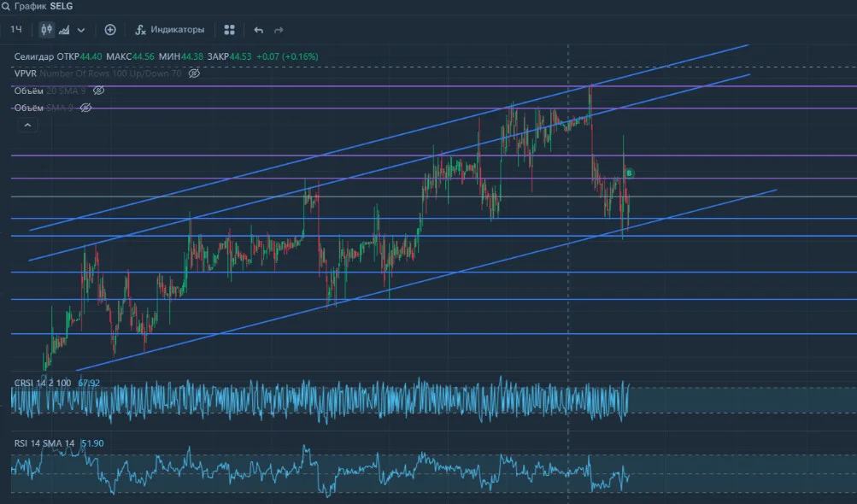Show the Объём 20 SMA 9 indicator

(99, 91)
